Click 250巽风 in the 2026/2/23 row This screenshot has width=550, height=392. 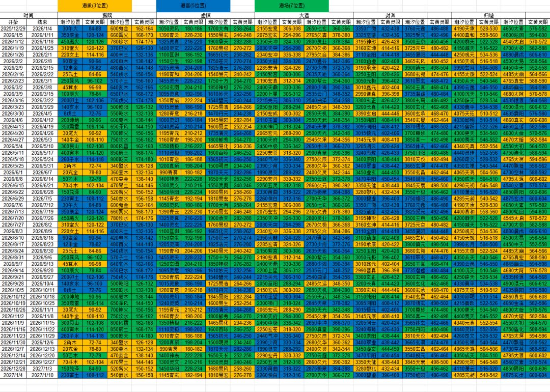click(x=70, y=80)
